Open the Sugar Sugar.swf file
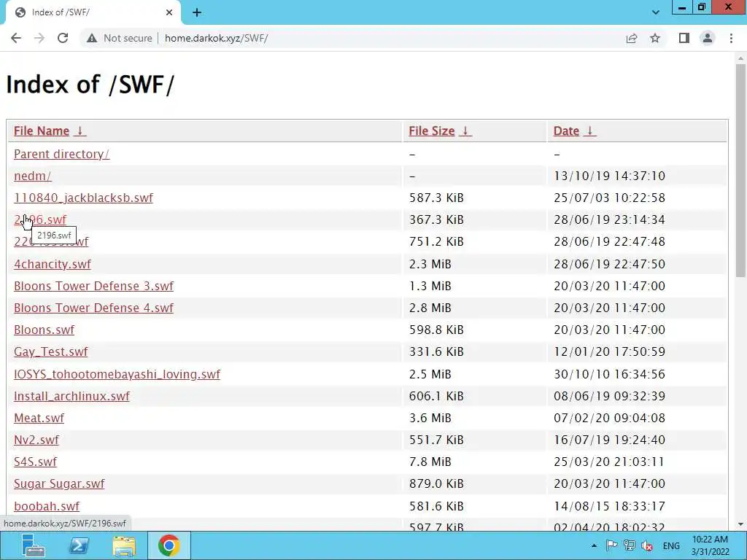The image size is (747, 560). [x=59, y=484]
